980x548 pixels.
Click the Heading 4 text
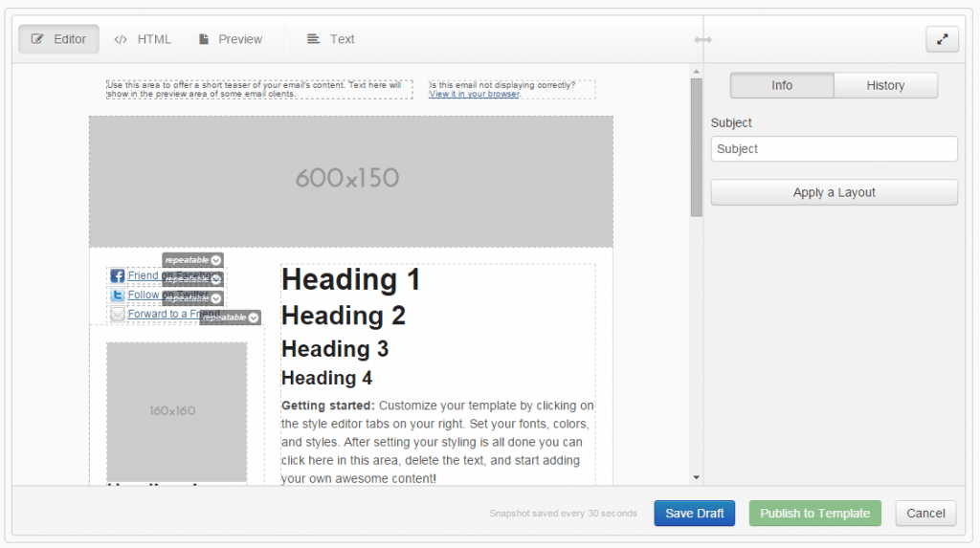[327, 378]
